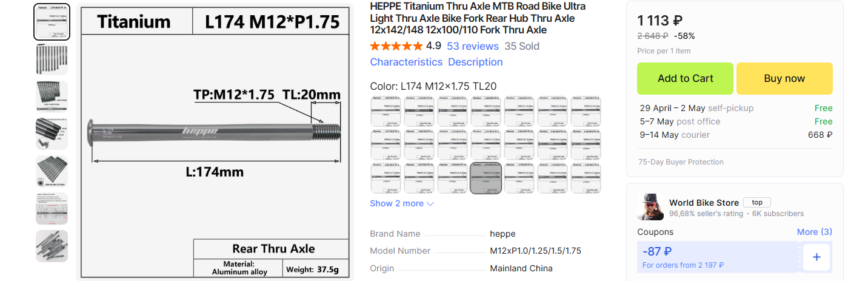Click the chevron beside Show 2 more
Viewport: 868px width, 281px height.
(430, 204)
